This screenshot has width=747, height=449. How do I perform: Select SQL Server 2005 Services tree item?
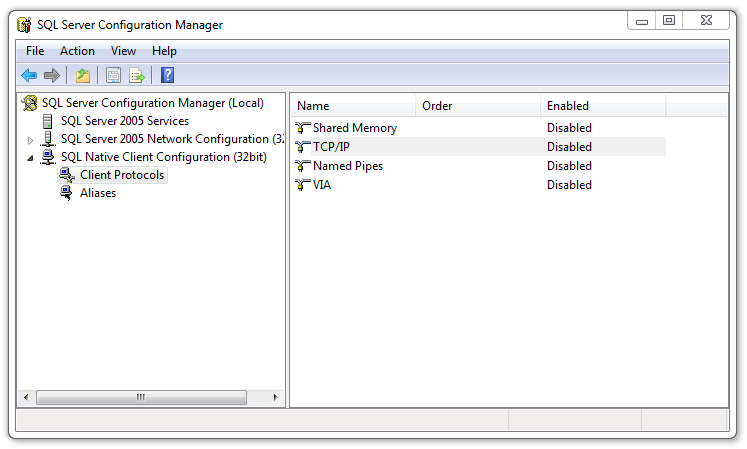pos(124,121)
